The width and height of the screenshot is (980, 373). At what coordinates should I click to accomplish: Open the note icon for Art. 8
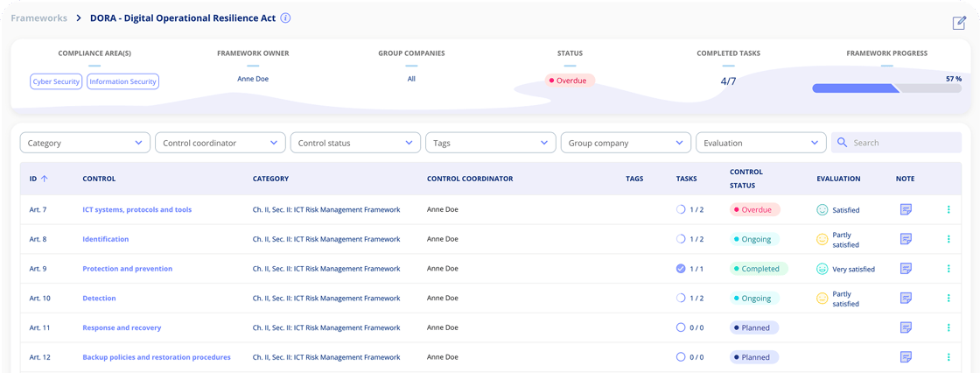(x=905, y=239)
